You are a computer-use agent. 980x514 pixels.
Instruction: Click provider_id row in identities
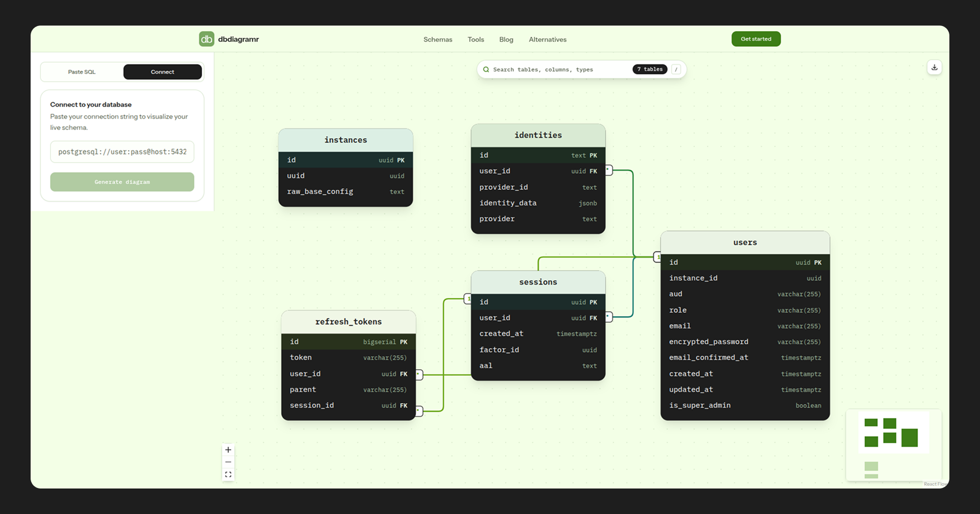[538, 187]
